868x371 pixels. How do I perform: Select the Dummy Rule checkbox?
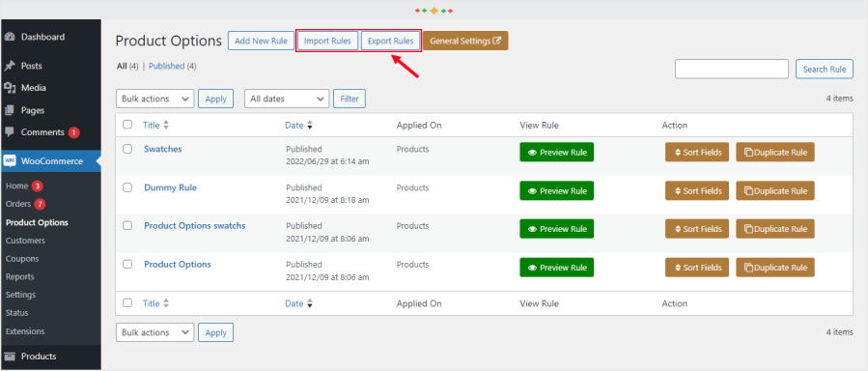pyautogui.click(x=127, y=187)
